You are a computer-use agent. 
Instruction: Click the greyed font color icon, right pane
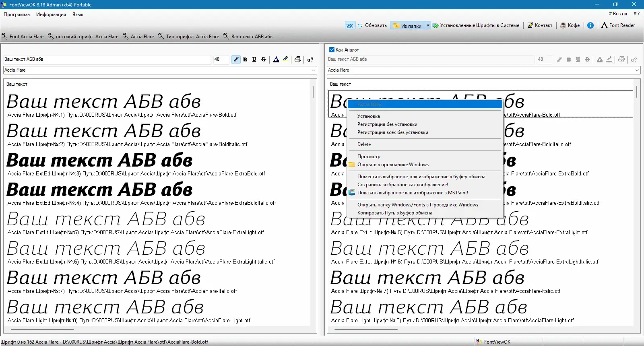tap(600, 60)
